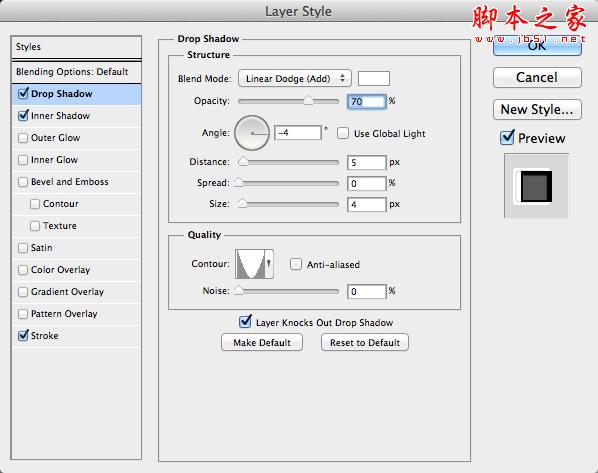
Task: Toggle the Anti-aliased checkbox
Action: tap(296, 264)
